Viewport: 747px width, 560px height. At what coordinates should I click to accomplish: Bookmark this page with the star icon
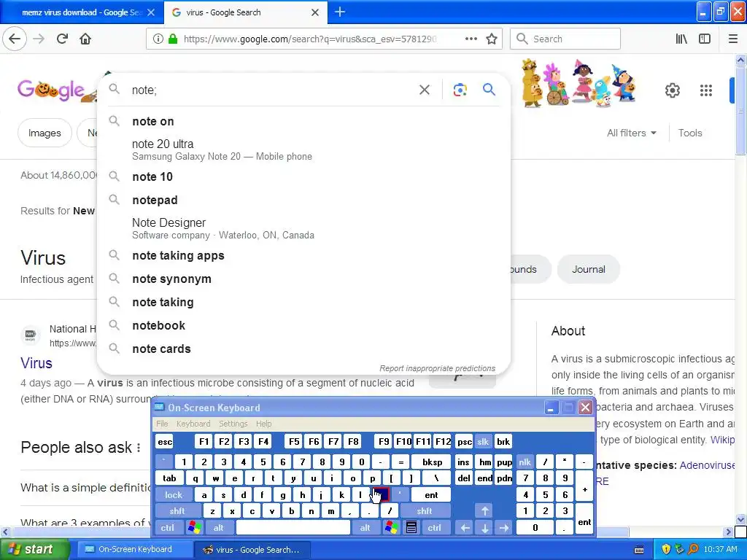[492, 39]
